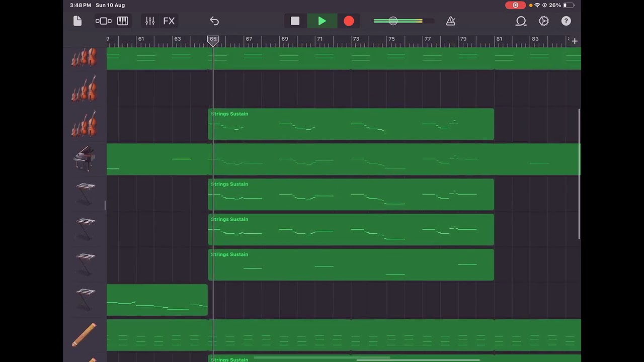The image size is (644, 362).
Task: Start recording with the red Record button
Action: click(349, 21)
